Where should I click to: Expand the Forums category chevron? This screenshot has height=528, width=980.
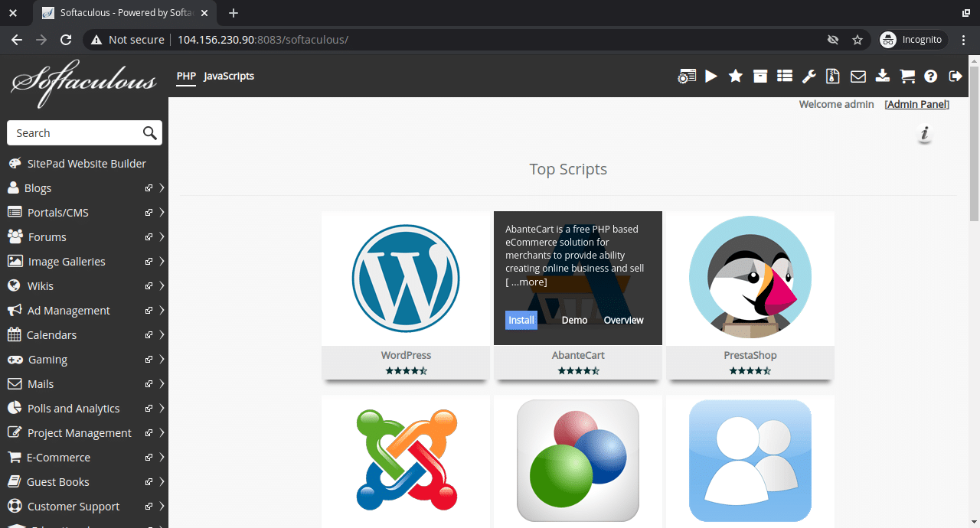pos(162,237)
